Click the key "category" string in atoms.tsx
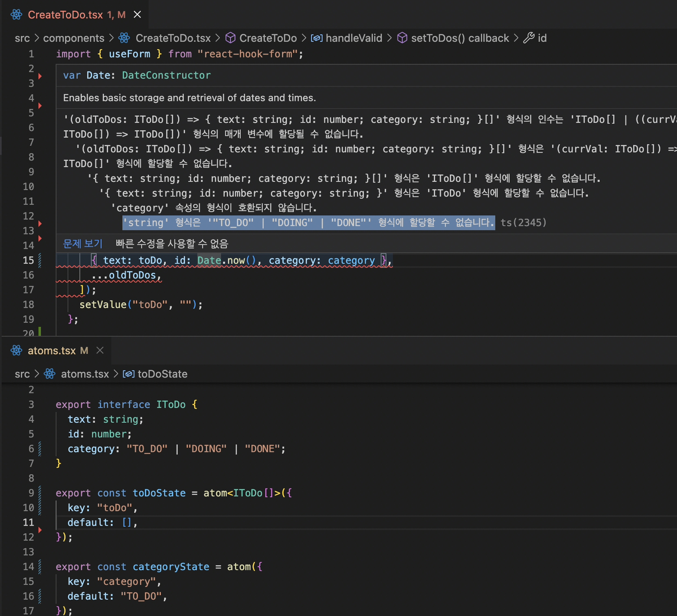Screen dimensions: 677x616 (126, 582)
